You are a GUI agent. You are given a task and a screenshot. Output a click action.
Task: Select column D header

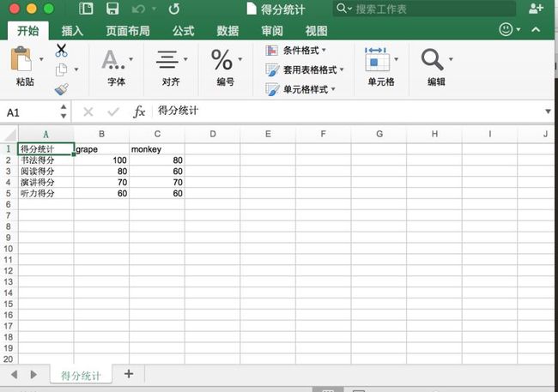(x=212, y=134)
